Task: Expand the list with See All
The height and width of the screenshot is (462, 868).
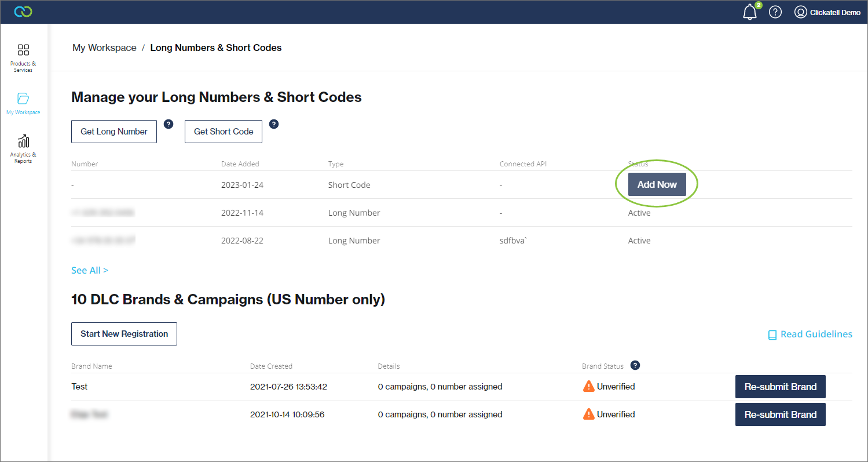Action: click(89, 270)
